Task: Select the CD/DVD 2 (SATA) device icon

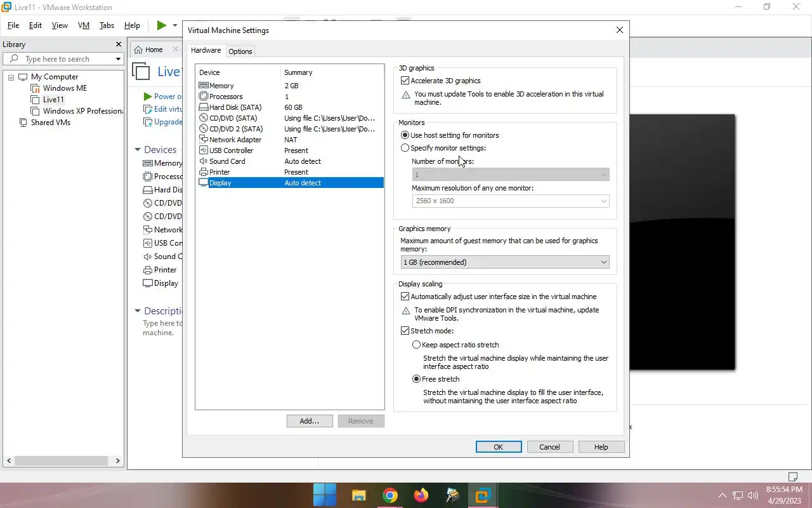Action: pos(204,129)
